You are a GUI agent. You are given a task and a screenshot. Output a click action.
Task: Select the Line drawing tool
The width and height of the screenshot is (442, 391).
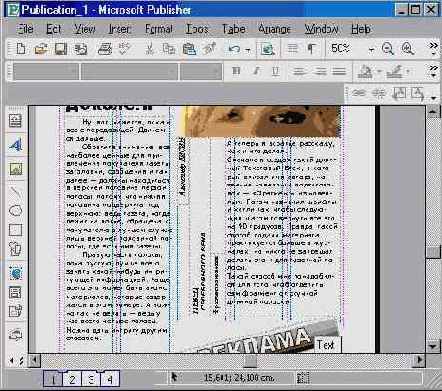15,191
